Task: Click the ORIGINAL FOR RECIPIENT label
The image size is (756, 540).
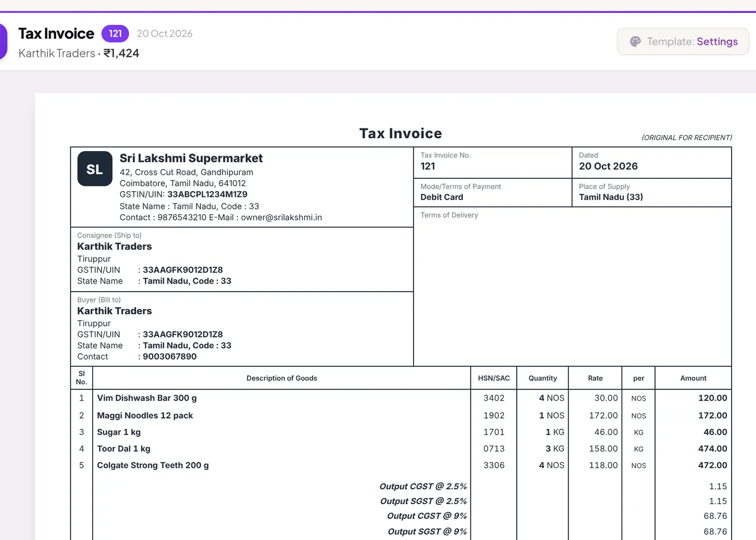Action: tap(687, 138)
